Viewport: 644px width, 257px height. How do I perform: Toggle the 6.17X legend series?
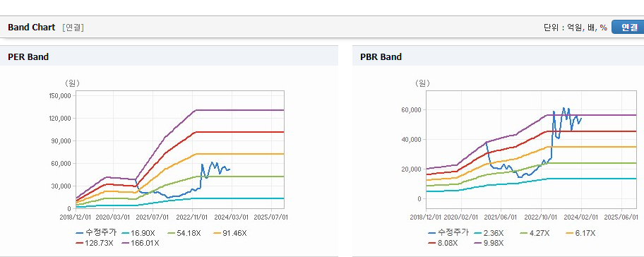click(x=580, y=233)
